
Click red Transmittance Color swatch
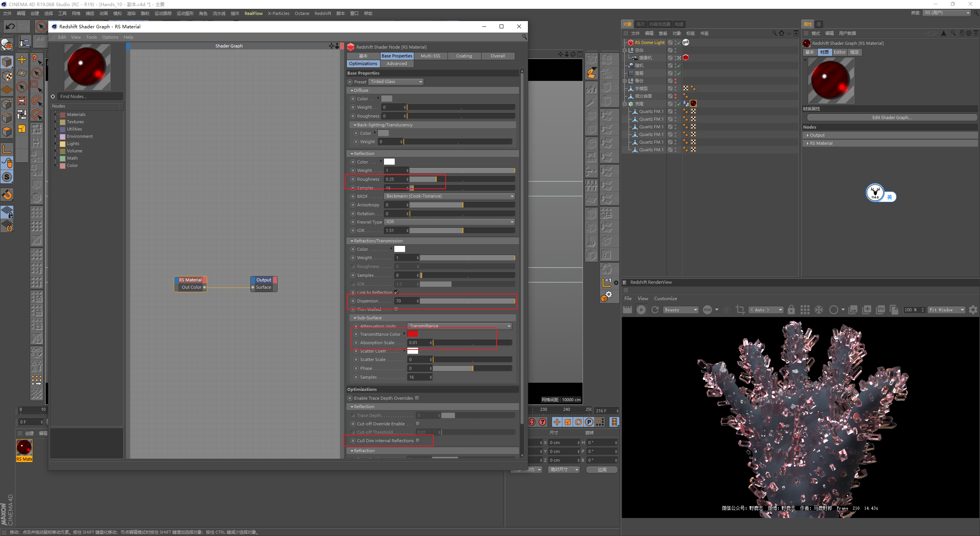pos(412,334)
